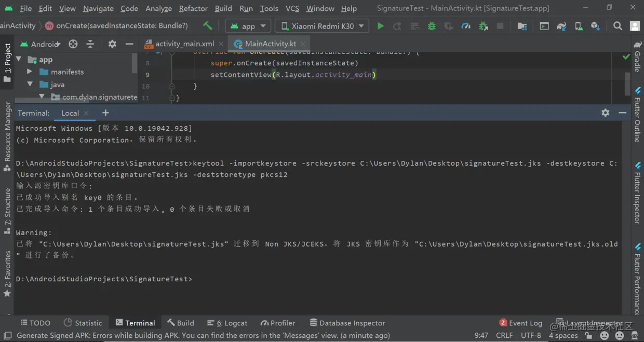Hide the terminal panel minimize icon
Viewport: 644px width, 342px height.
(622, 113)
